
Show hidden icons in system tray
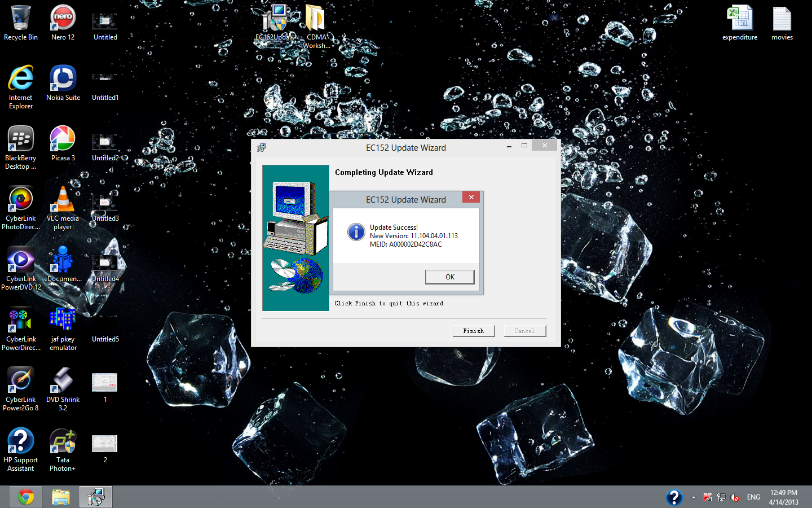pos(694,497)
